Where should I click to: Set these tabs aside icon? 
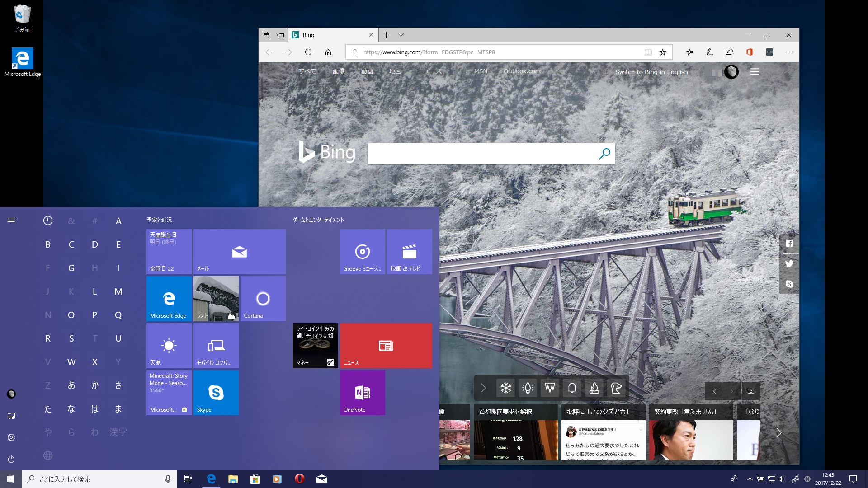point(281,35)
